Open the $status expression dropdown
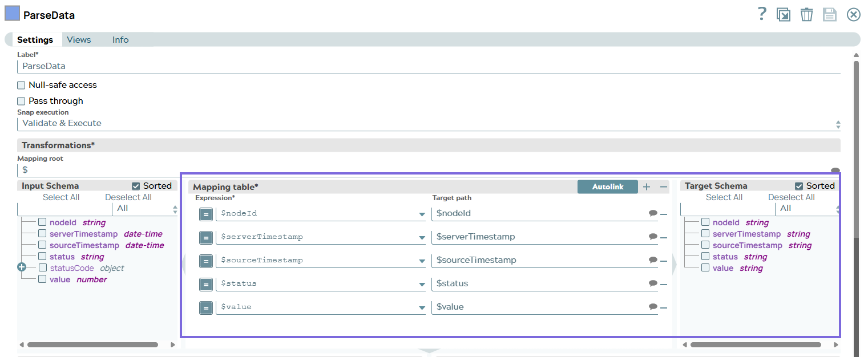Screen dimensions: 868x357 pyautogui.click(x=422, y=283)
